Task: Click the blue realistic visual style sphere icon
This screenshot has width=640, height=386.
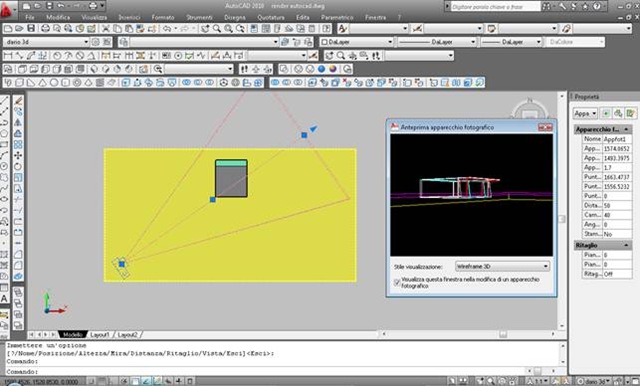Action: coord(321,69)
